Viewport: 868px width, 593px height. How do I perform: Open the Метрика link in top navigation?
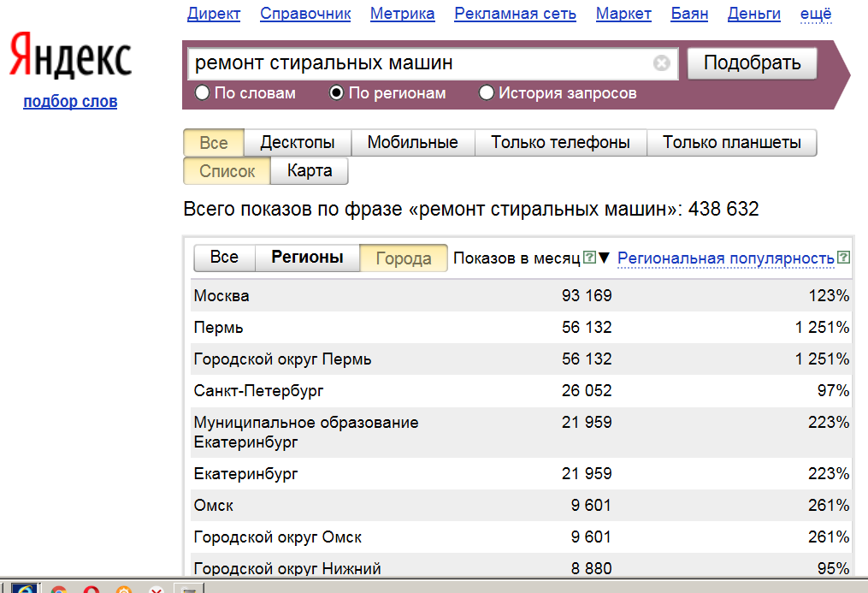402,14
